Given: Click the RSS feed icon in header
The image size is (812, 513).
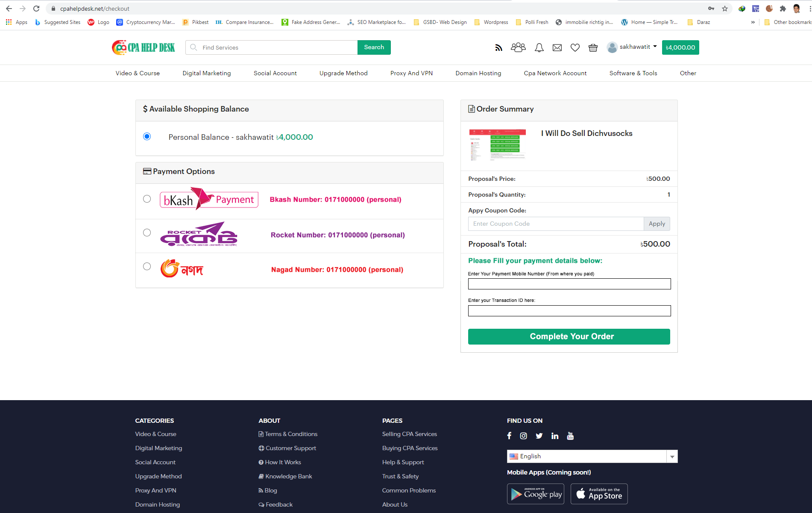Looking at the screenshot, I should click(x=498, y=47).
